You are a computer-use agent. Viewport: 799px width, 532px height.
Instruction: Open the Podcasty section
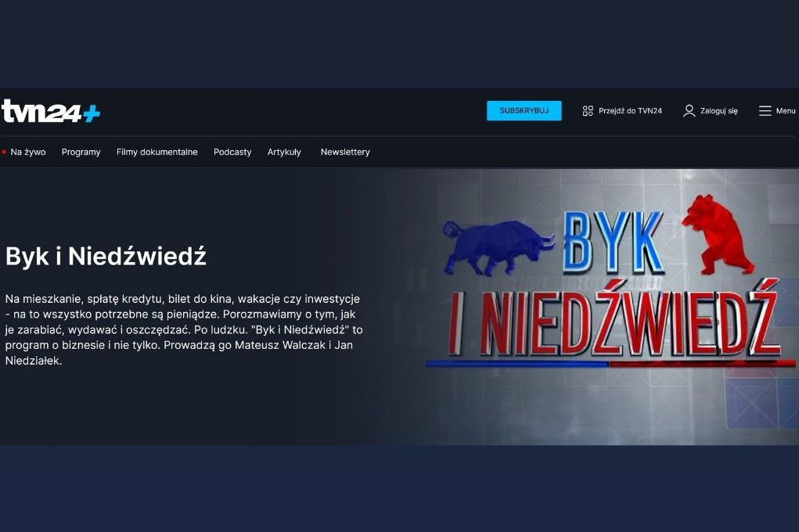232,152
